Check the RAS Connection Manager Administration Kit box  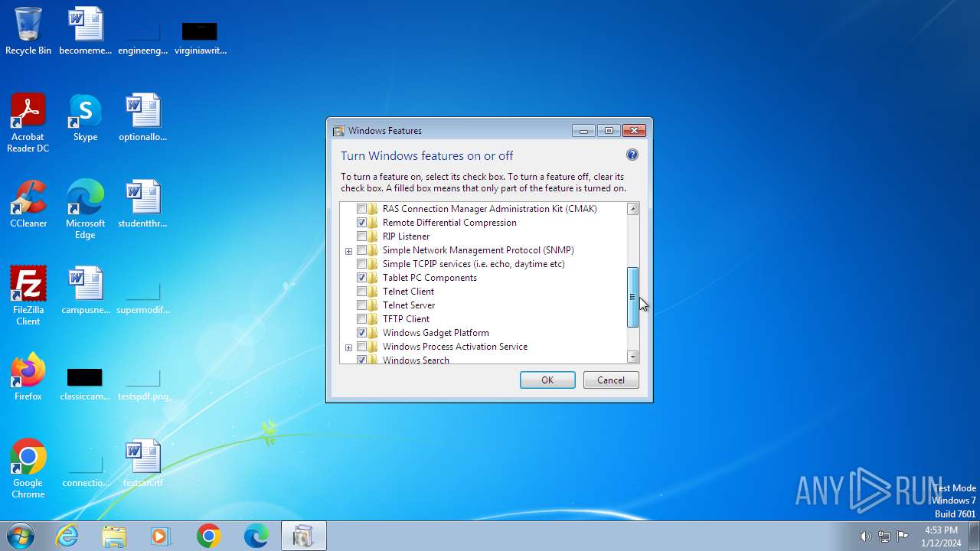362,209
